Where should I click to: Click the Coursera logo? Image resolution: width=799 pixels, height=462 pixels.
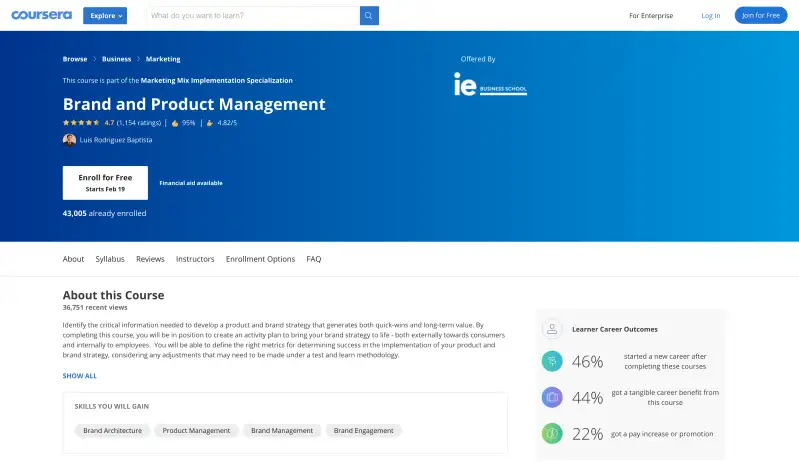[41, 15]
